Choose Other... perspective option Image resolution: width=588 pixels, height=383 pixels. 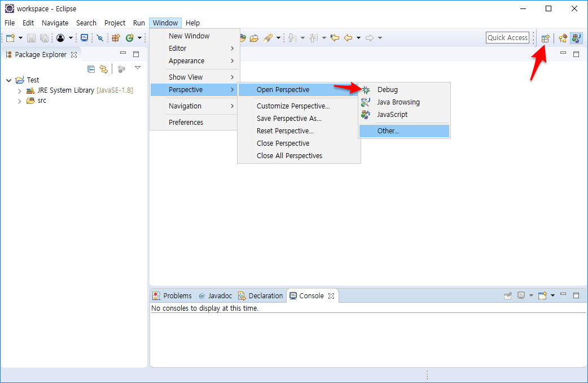point(404,131)
